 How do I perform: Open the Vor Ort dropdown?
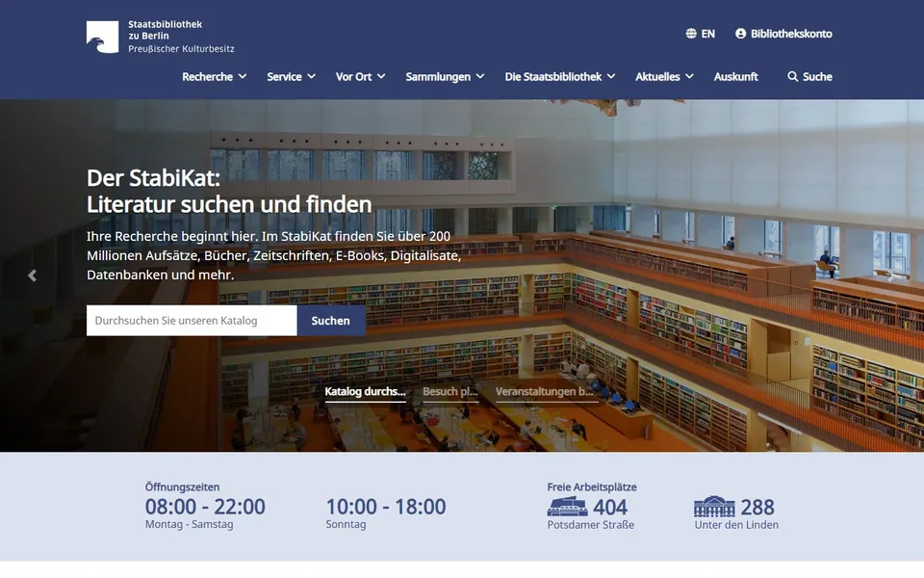[360, 77]
